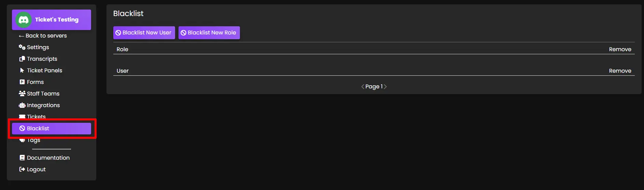Image resolution: width=644 pixels, height=190 pixels.
Task: Click the Blacklist page heading
Action: [x=128, y=14]
